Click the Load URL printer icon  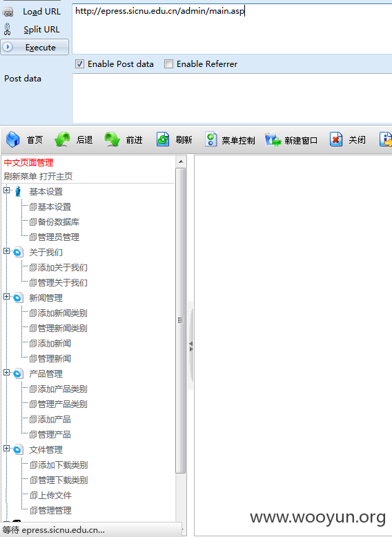tap(8, 12)
